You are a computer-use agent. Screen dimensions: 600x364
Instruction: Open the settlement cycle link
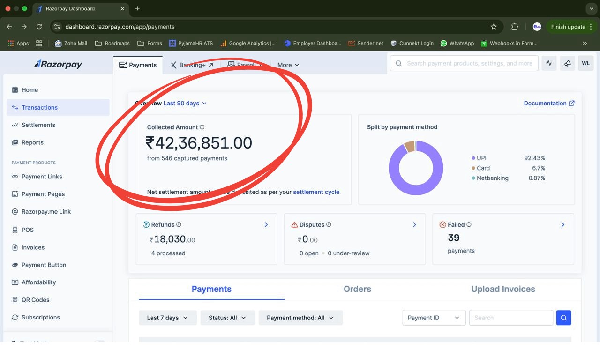click(316, 192)
